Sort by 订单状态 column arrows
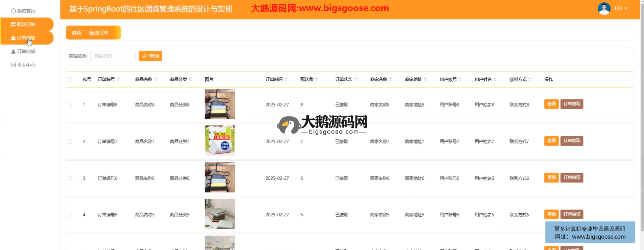The height and width of the screenshot is (250, 644). pyautogui.click(x=356, y=79)
